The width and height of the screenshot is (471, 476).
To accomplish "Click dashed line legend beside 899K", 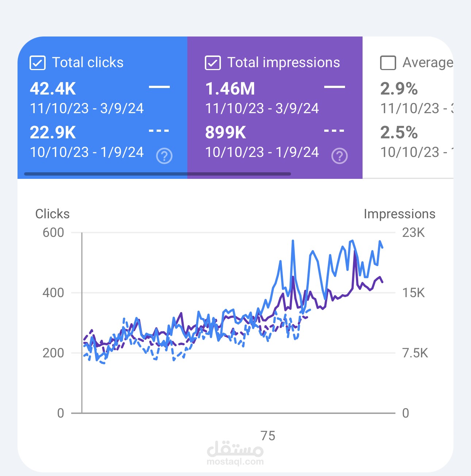I will [334, 130].
